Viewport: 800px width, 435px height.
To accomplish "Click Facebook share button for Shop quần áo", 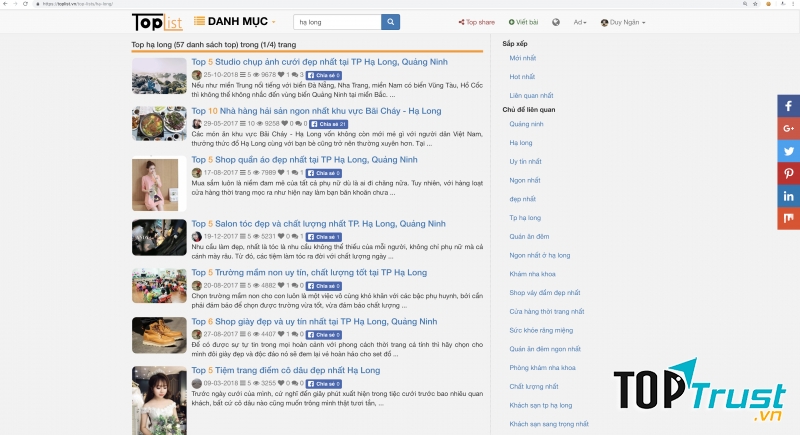I will [x=324, y=173].
